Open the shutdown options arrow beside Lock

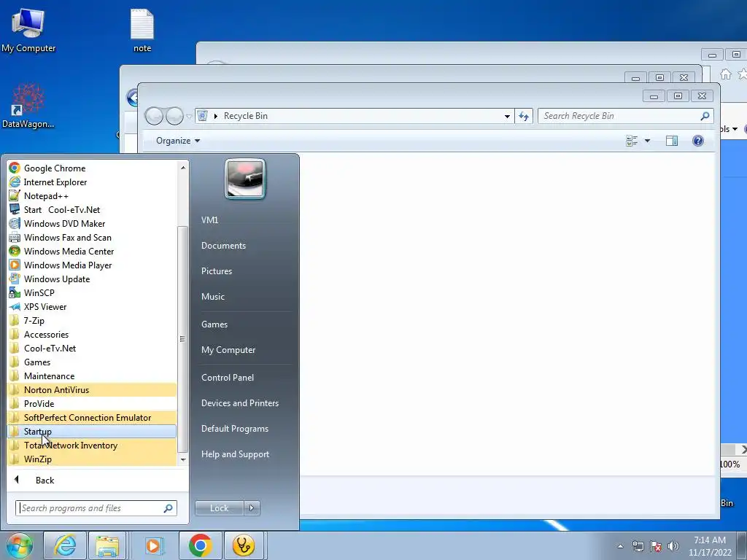[252, 508]
